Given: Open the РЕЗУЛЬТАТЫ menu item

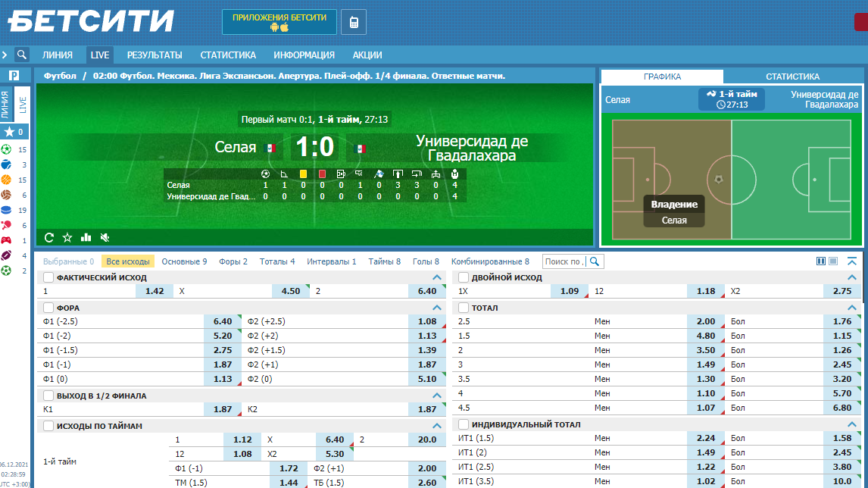Looking at the screenshot, I should [x=155, y=55].
